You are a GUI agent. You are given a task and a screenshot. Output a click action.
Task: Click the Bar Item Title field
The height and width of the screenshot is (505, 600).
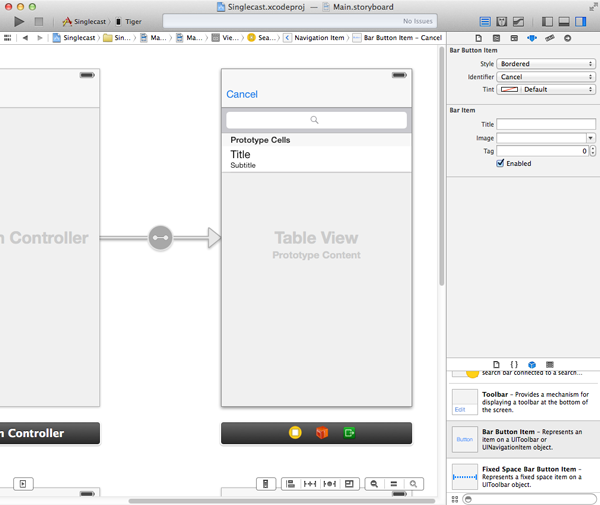(x=546, y=124)
